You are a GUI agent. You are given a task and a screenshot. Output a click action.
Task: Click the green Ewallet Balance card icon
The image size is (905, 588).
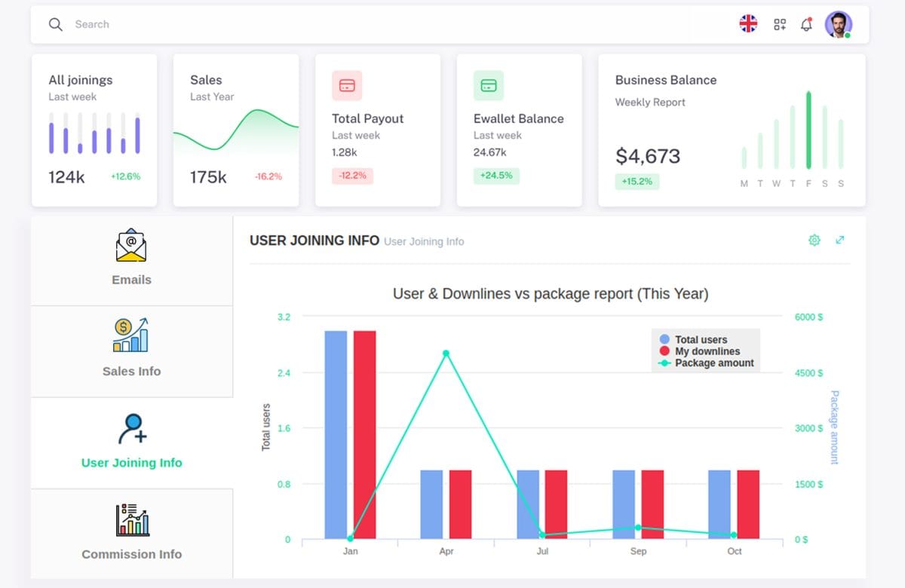[488, 85]
